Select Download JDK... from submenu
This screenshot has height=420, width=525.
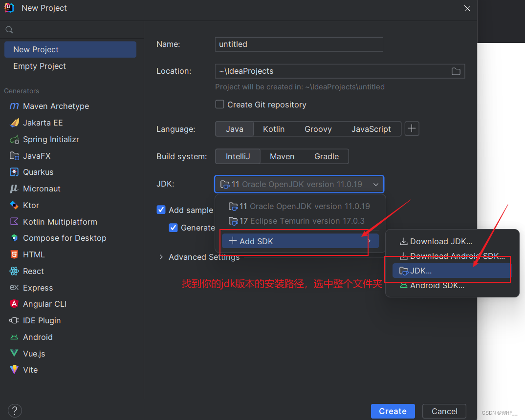click(x=452, y=241)
